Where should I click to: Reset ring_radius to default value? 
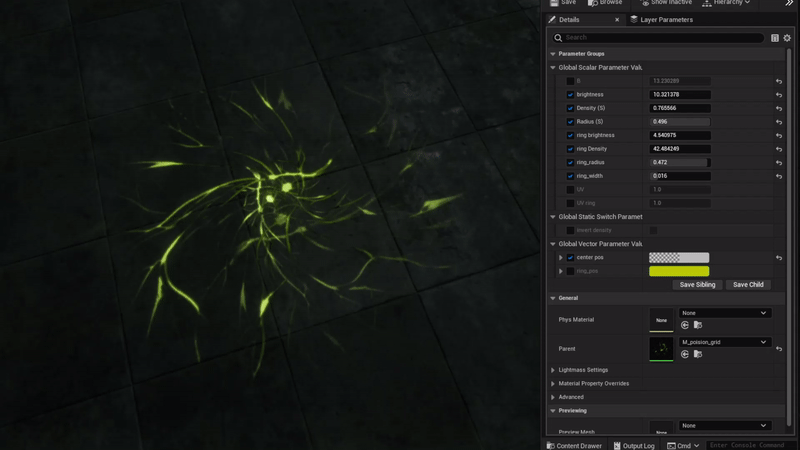[779, 163]
